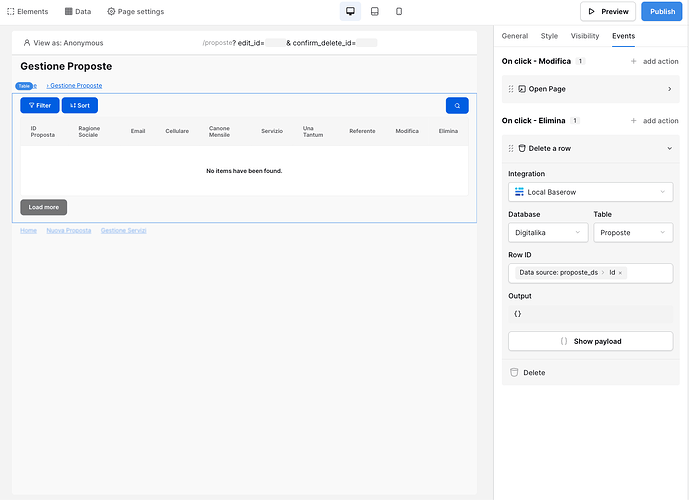Click the Output value box
This screenshot has width=689, height=500.
point(591,314)
